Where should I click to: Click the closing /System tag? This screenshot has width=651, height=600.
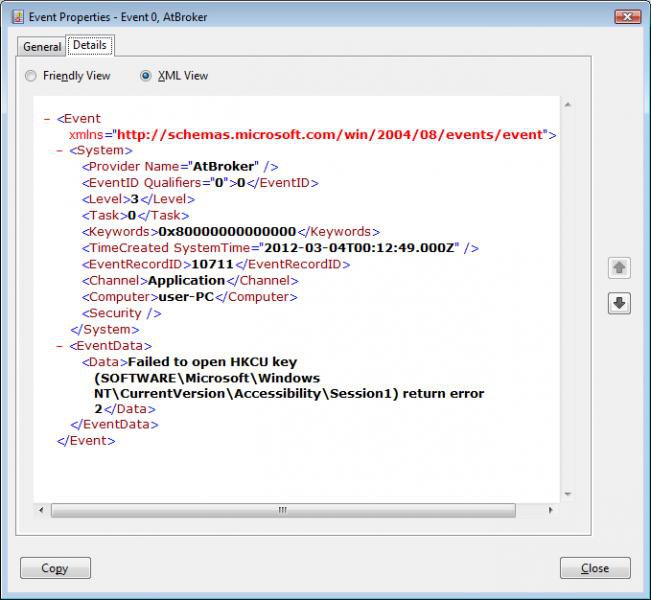coord(105,329)
